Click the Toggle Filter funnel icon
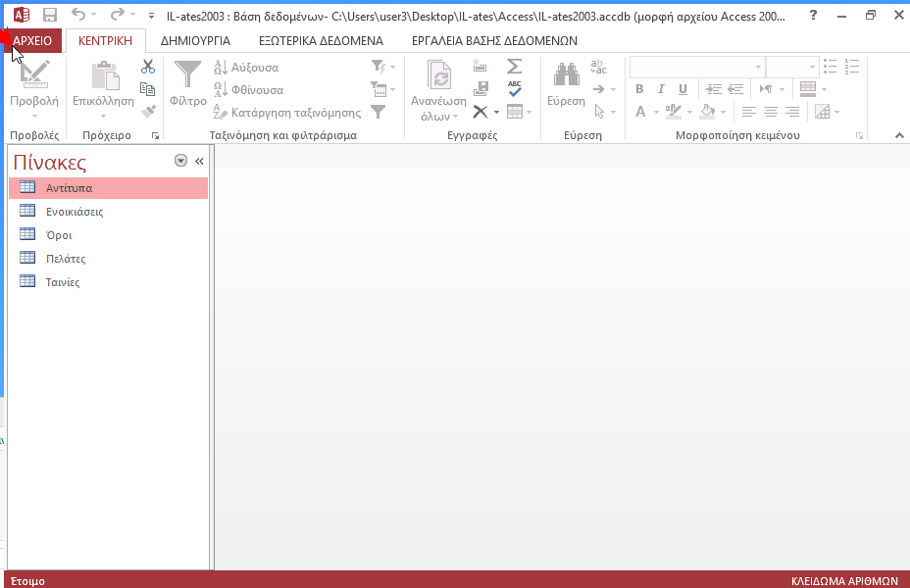Screen dimensions: 910x588 (379, 112)
